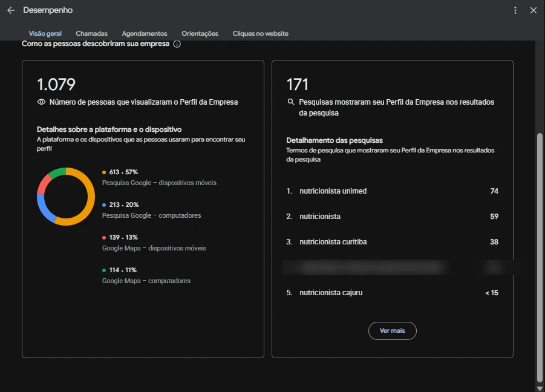Click the search term 'nutricionista unimed'

tap(333, 191)
